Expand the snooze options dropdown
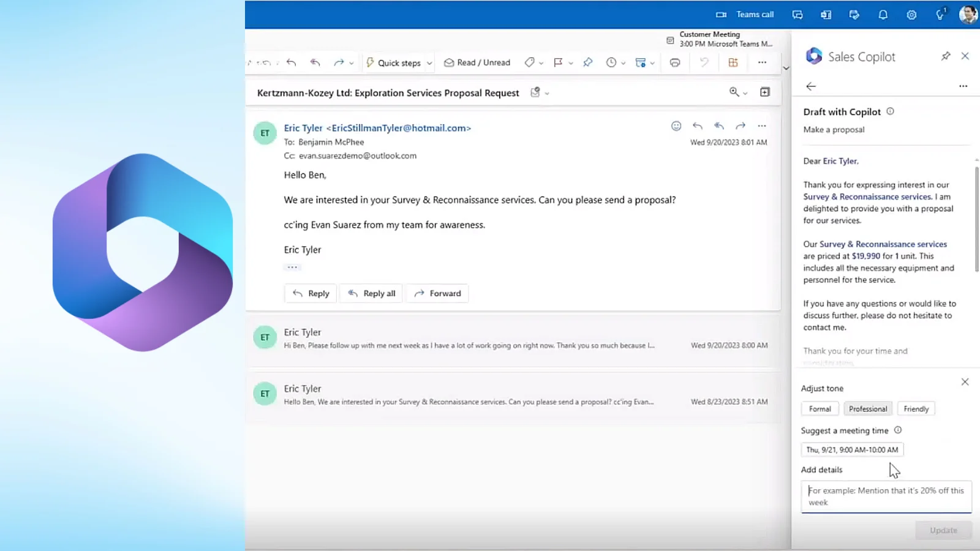Viewport: 980px width, 551px height. click(624, 63)
